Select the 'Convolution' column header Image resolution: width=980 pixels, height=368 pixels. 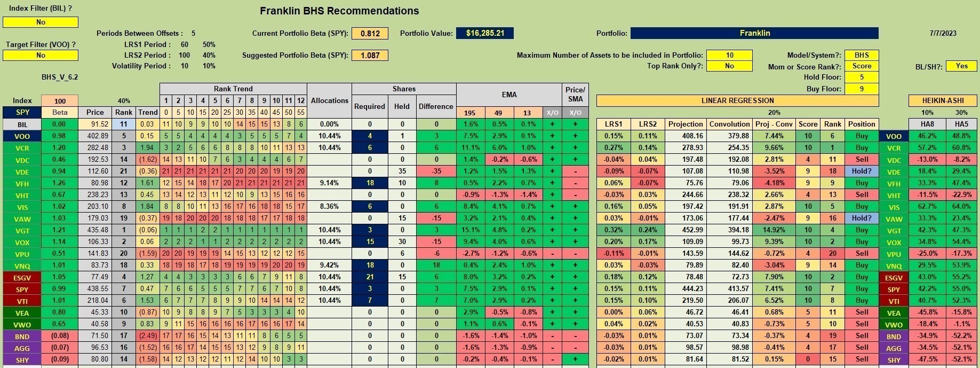click(x=729, y=124)
